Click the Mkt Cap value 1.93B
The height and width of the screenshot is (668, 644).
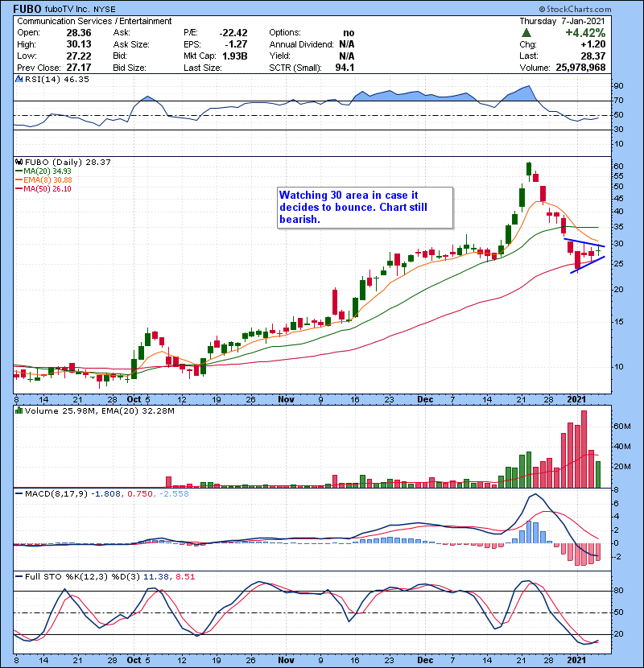[235, 56]
